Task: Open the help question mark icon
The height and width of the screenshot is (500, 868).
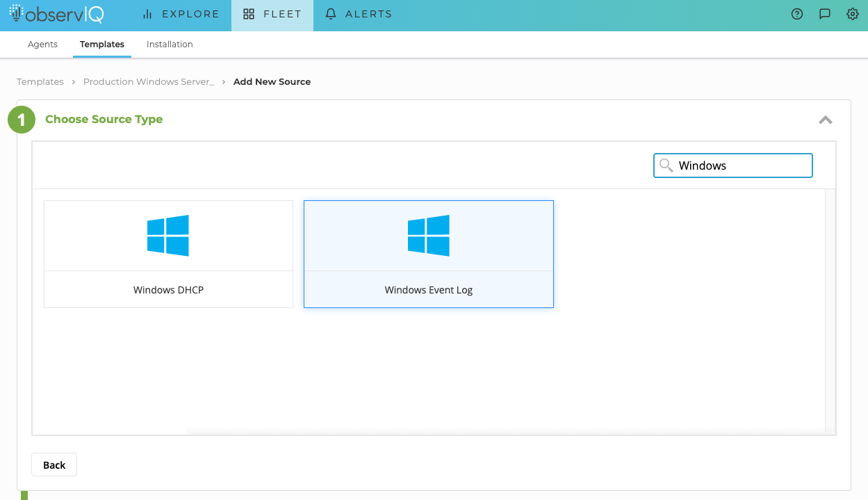Action: pos(797,14)
